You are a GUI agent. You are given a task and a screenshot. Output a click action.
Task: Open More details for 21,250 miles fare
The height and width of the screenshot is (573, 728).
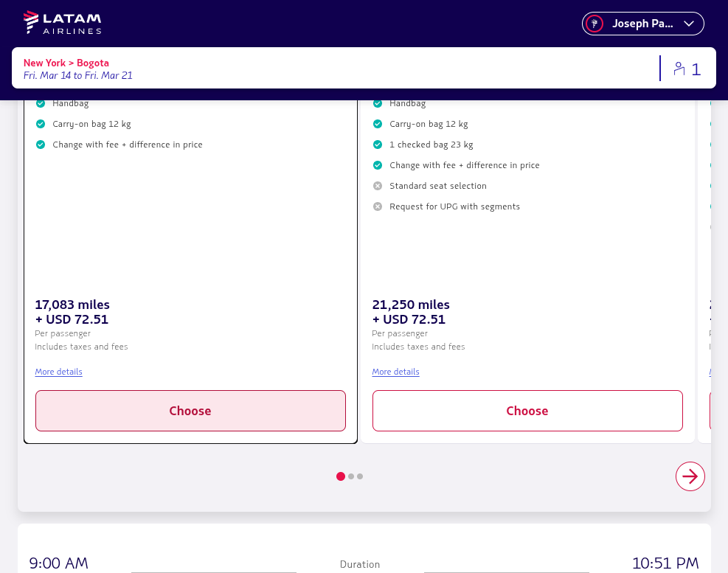pos(395,372)
